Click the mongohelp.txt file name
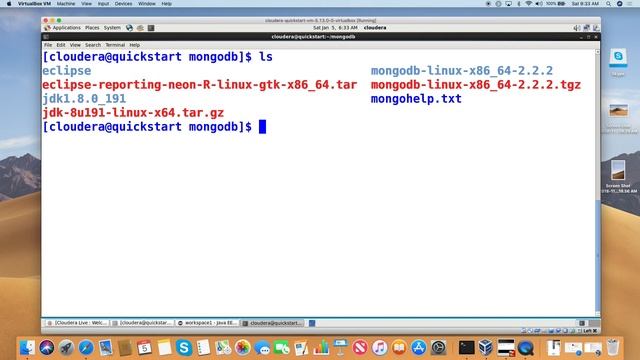The width and height of the screenshot is (640, 360). tap(416, 98)
